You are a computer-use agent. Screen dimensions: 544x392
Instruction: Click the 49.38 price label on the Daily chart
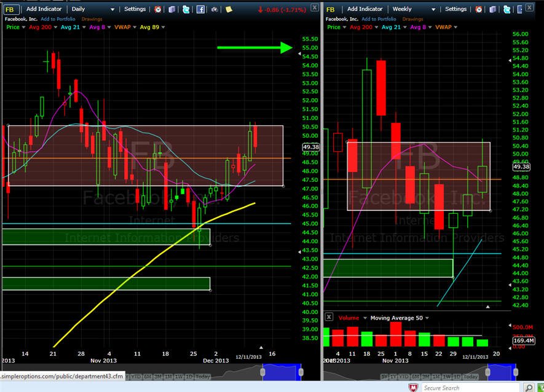[x=311, y=147]
